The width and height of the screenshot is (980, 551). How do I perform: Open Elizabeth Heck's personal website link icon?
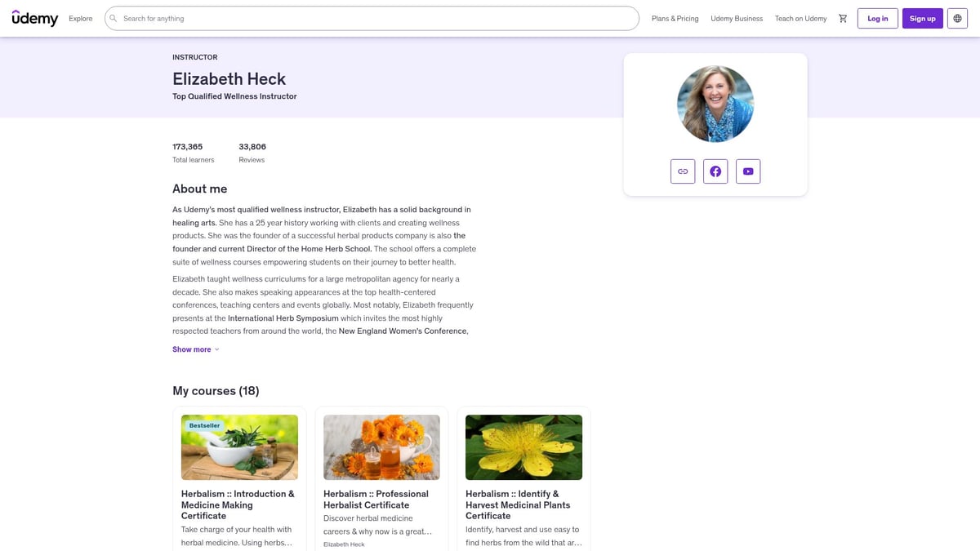tap(683, 171)
